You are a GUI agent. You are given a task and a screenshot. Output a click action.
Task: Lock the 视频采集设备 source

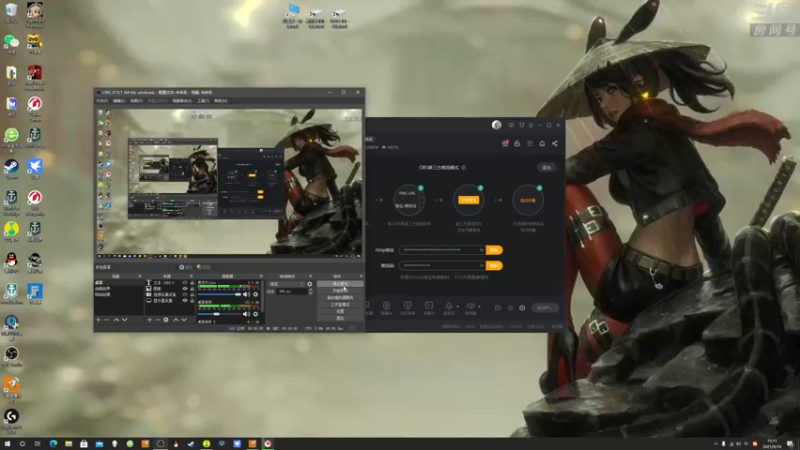[192, 295]
